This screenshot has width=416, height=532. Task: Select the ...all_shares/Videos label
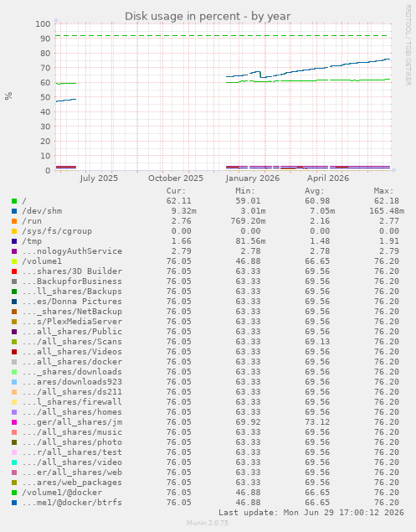[72, 352]
